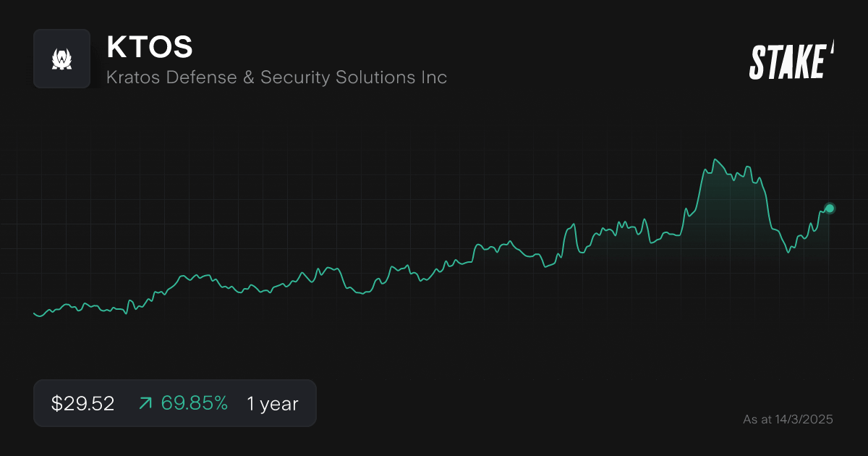Expand chart details via the stats pill
Viewport: 868px width, 456px height.
coord(175,403)
